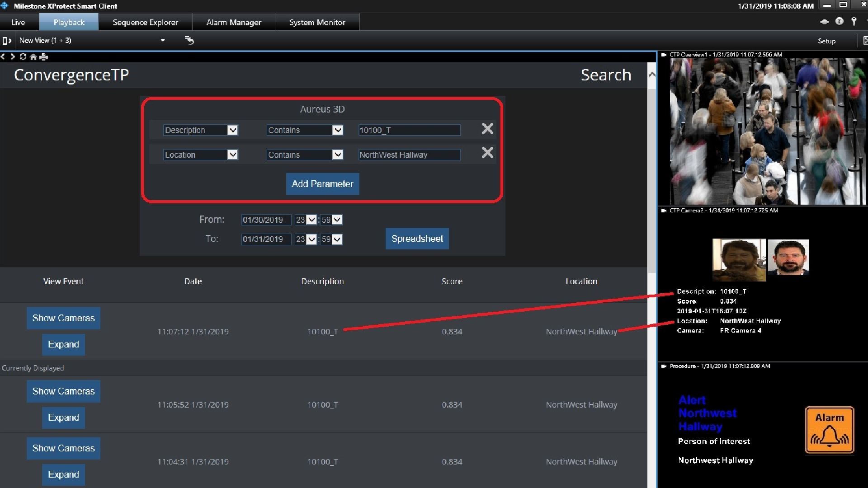Screen dimensions: 868x488
Task: Open the Location field dropdown
Action: point(201,155)
